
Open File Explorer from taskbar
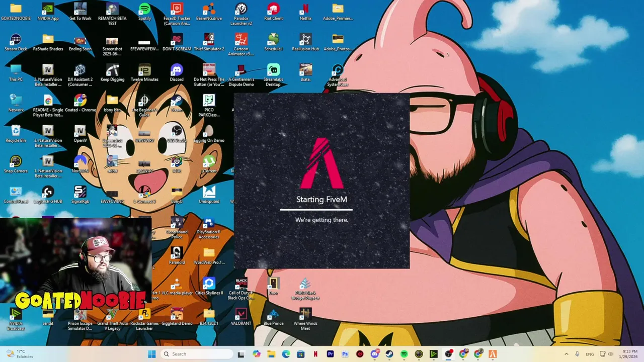click(x=271, y=354)
